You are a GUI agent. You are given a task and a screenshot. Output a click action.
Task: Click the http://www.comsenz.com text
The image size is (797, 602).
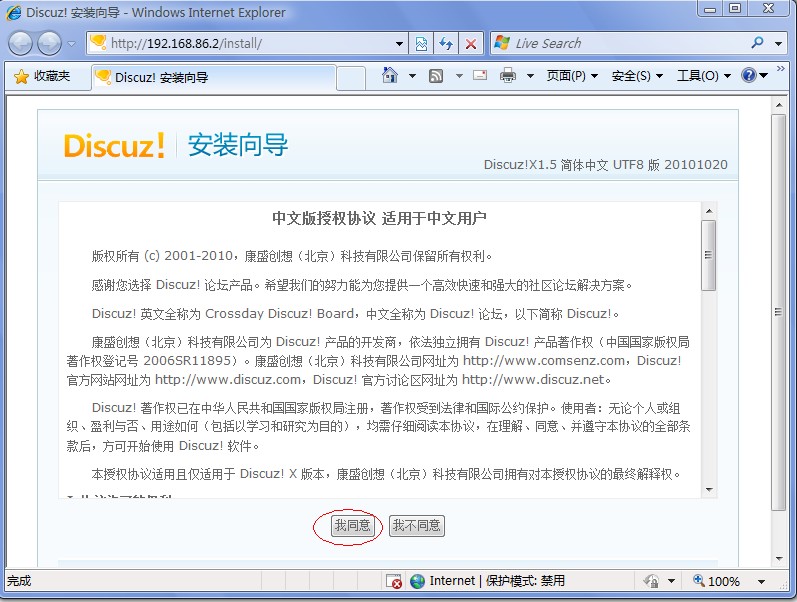(544, 361)
